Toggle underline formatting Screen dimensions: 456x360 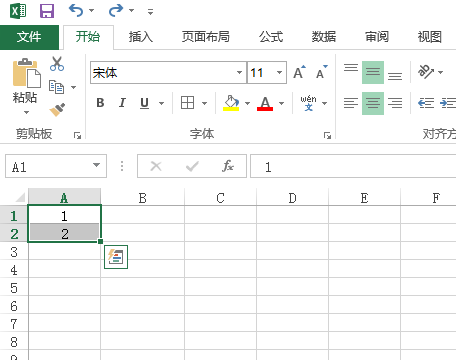(144, 103)
